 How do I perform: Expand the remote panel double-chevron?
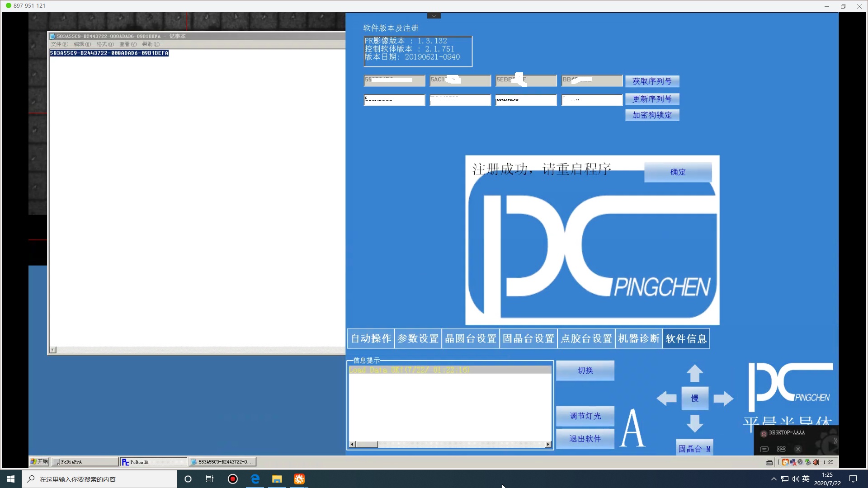835,441
